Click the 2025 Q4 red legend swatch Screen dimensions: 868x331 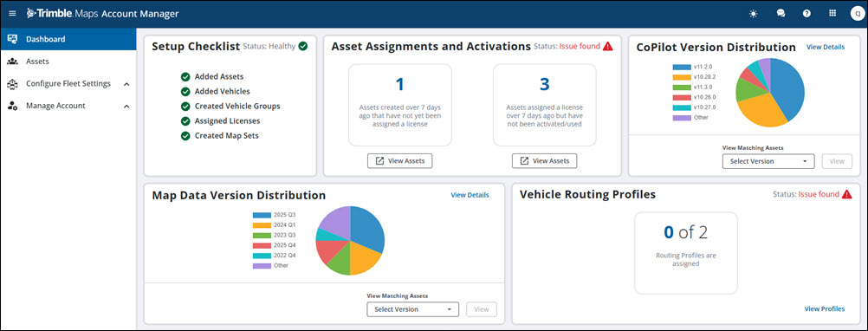261,245
